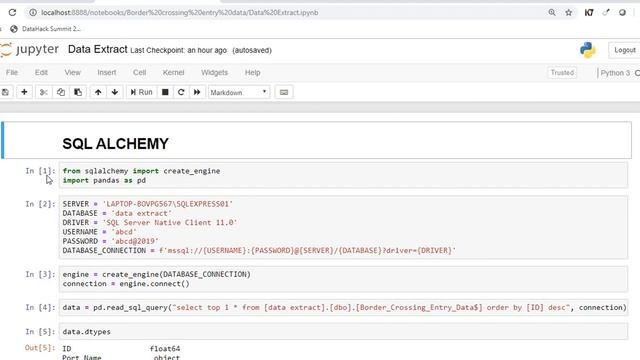Restart kernel and rerun all cells
Image resolution: width=640 pixels, height=360 pixels.
(x=197, y=92)
